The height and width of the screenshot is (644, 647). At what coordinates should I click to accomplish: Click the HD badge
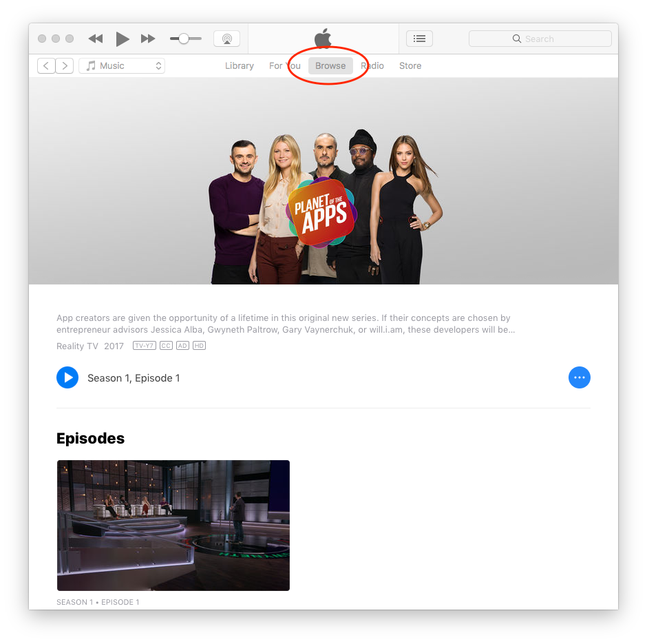(x=200, y=346)
